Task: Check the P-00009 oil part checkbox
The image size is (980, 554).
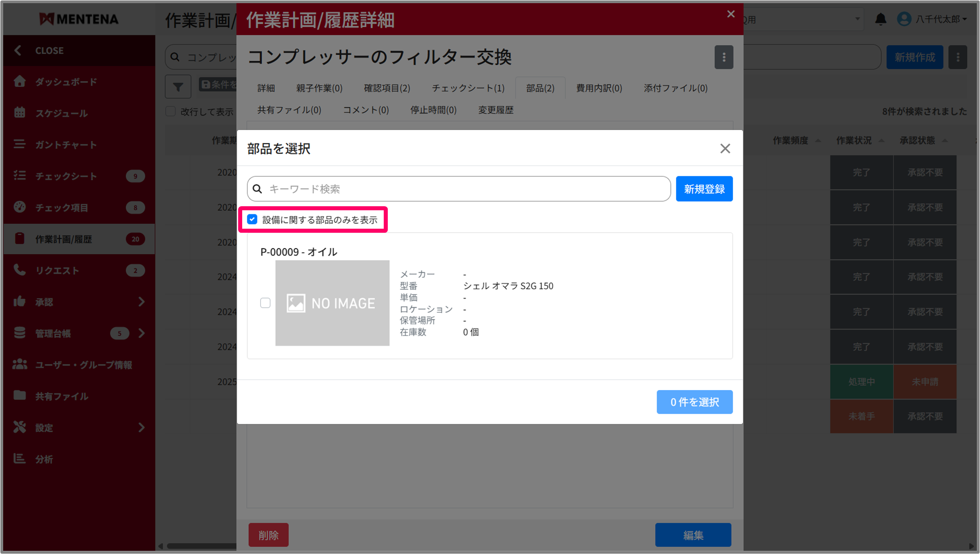Action: [265, 303]
